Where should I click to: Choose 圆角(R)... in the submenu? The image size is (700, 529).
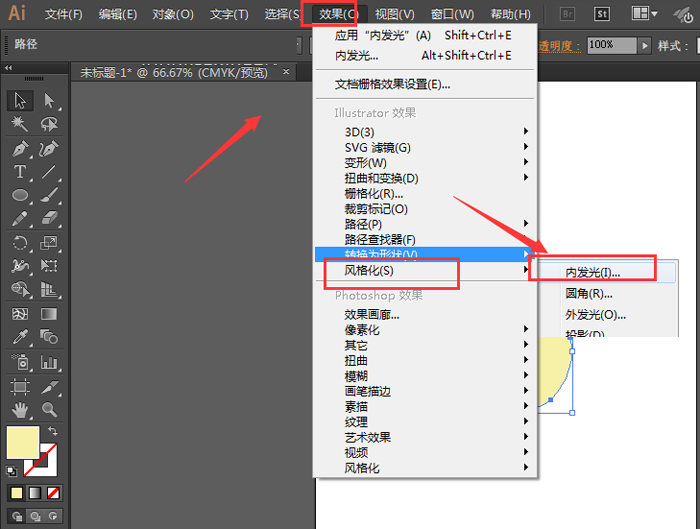tap(604, 294)
